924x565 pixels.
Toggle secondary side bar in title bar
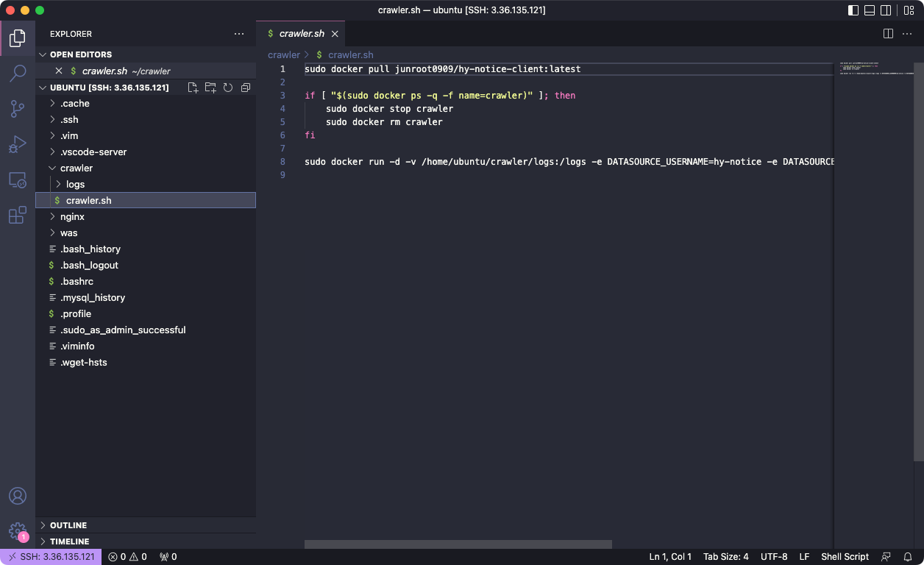(x=886, y=10)
